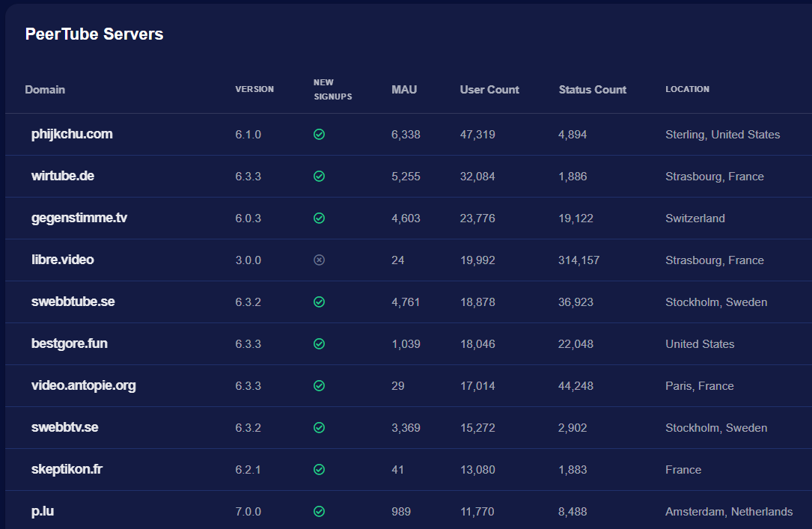Click user count 17,014
812x529 pixels.
click(x=477, y=386)
